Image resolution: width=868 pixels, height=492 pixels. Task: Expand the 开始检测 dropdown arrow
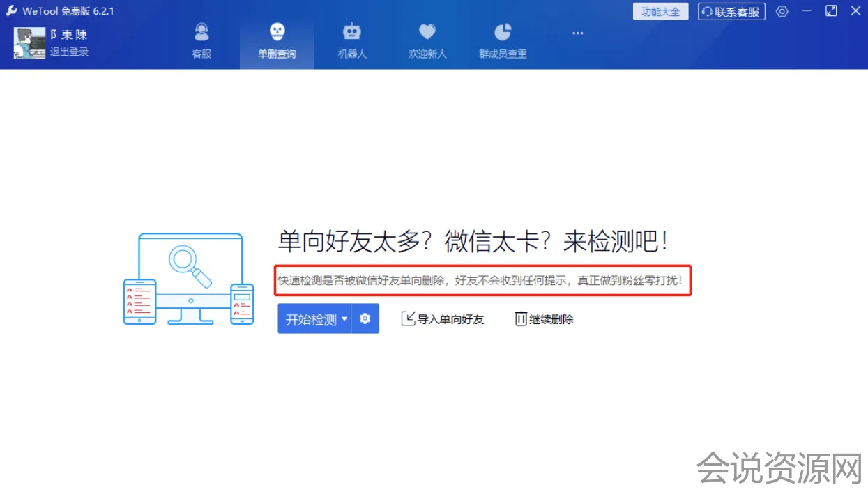point(344,319)
